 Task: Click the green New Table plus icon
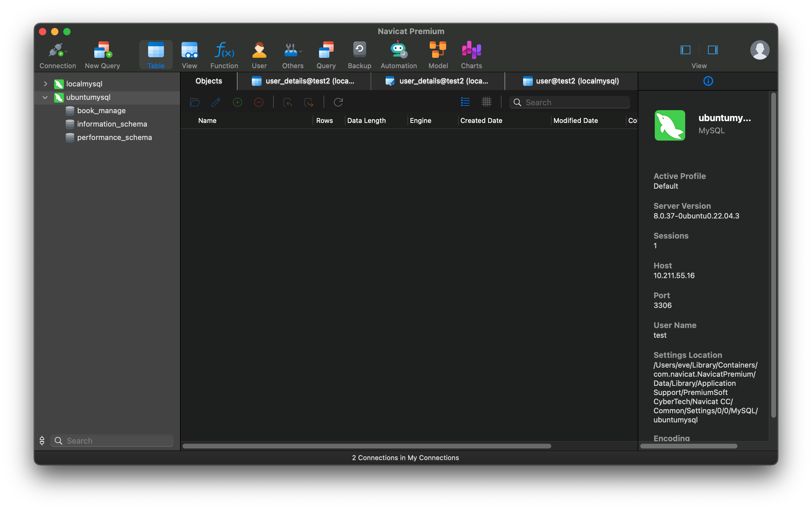[237, 102]
